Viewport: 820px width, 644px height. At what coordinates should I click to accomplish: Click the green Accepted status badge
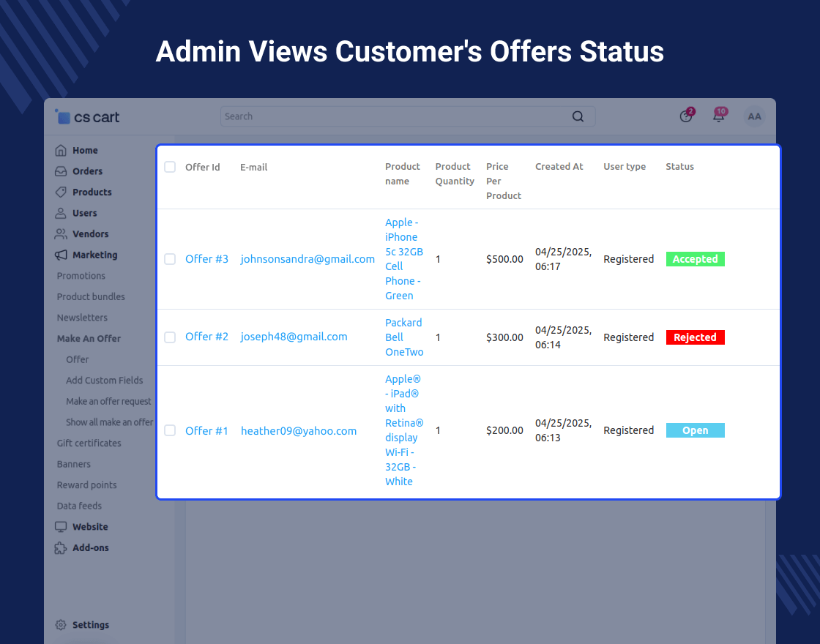tap(695, 259)
